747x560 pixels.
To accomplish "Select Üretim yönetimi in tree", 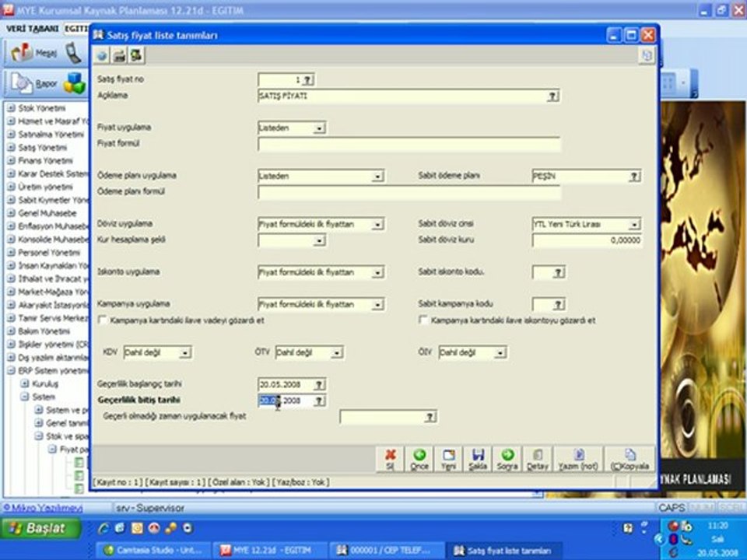I will coord(45,187).
